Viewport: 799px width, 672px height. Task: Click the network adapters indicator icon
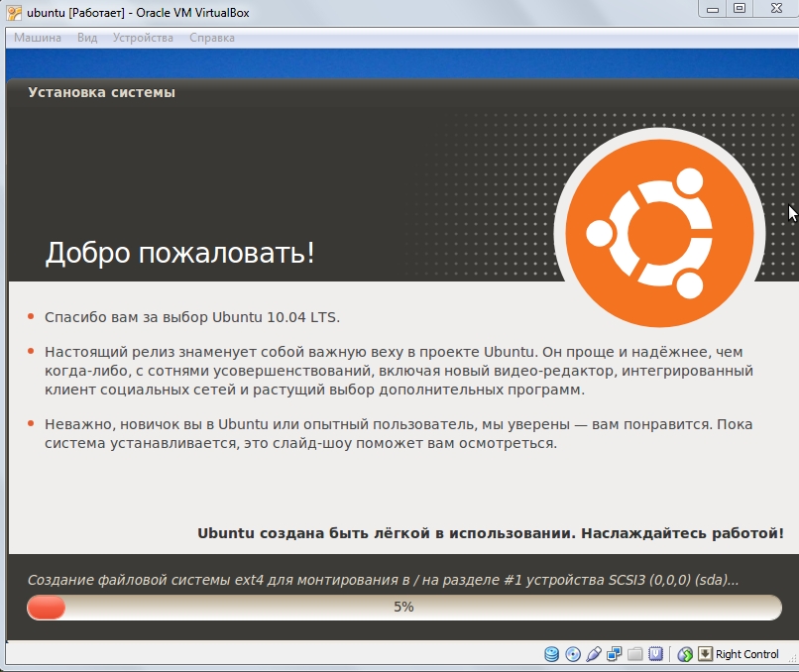point(614,653)
